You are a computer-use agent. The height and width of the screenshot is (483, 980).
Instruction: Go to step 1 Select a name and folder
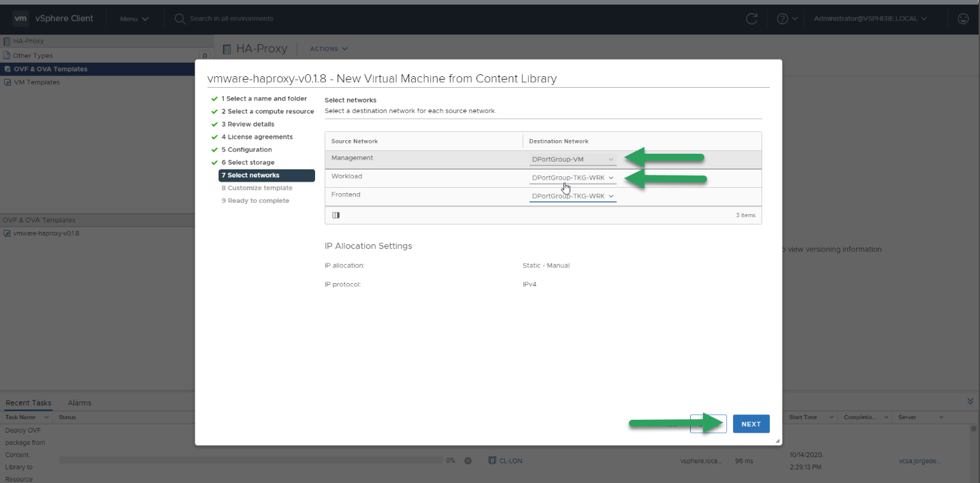point(264,99)
